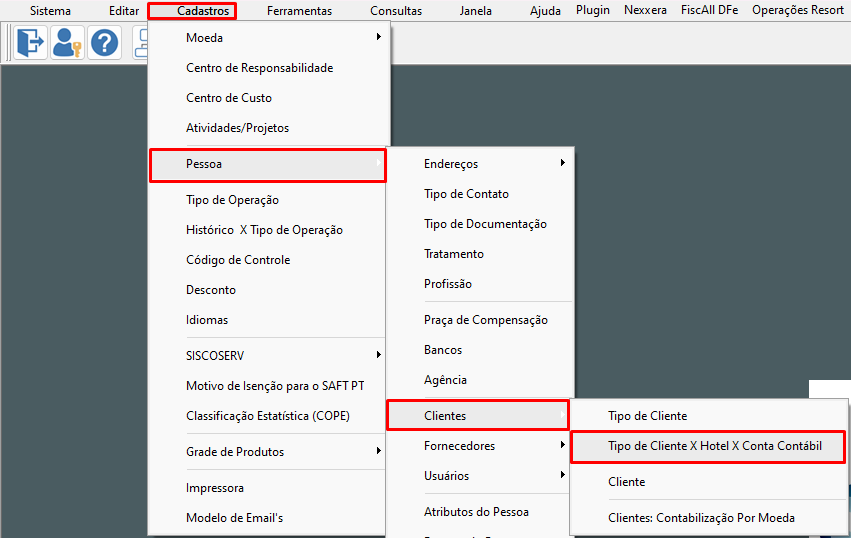The image size is (851, 538).
Task: Open the Consultas menu
Action: coord(396,10)
